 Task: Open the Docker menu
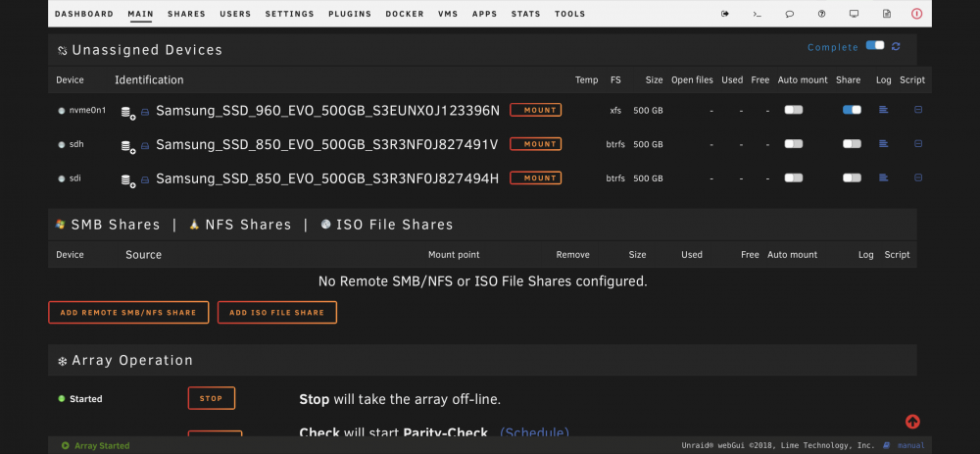405,14
